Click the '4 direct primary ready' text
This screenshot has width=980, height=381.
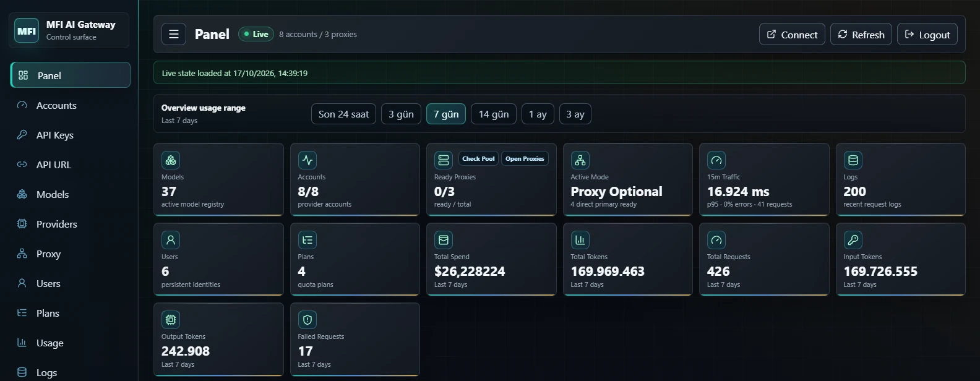click(603, 204)
